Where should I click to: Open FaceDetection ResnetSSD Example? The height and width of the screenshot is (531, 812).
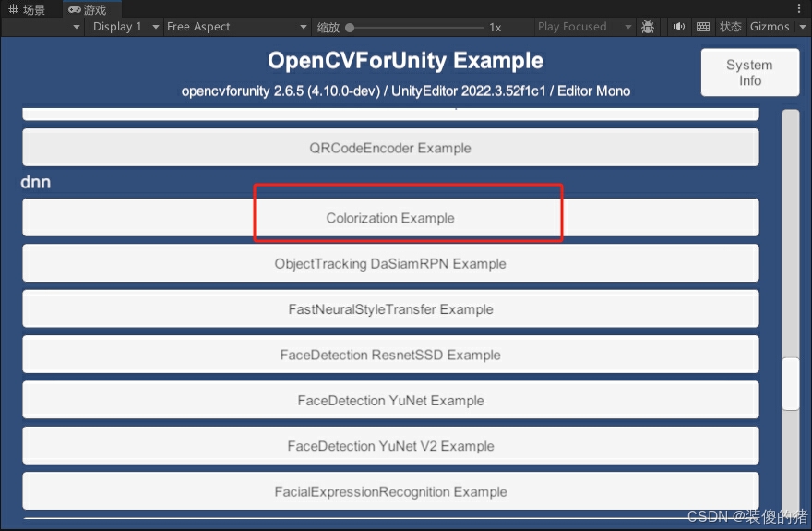coord(390,355)
